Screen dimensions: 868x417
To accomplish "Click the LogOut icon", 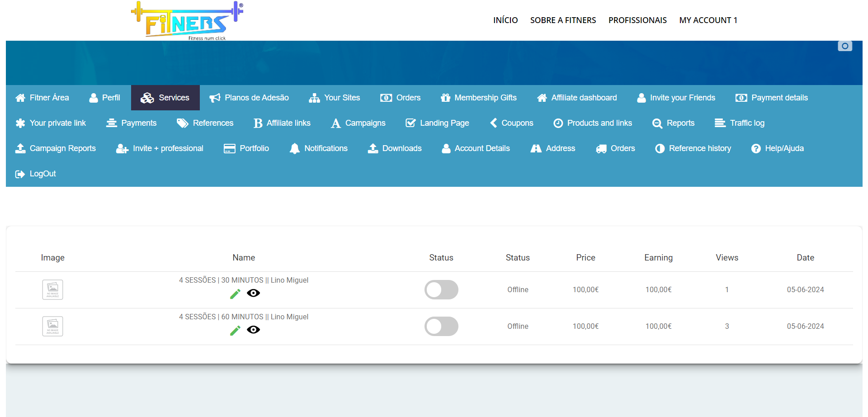I will pos(20,174).
